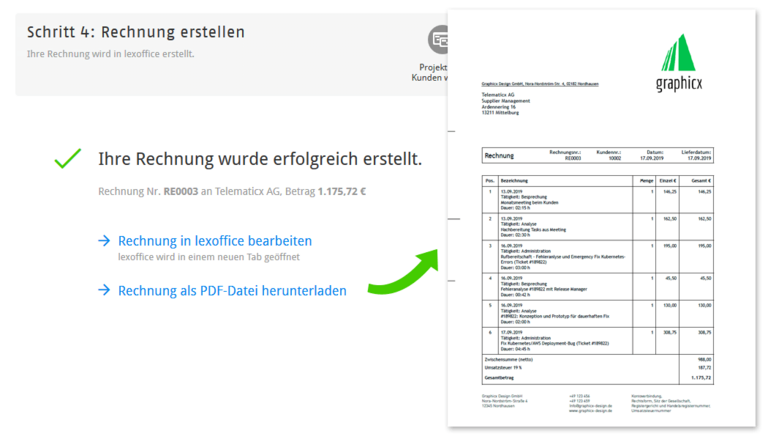This screenshot has width=768, height=442.
Task: Click the 'Gesamtbetrag' total row on invoice
Action: pyautogui.click(x=503, y=378)
